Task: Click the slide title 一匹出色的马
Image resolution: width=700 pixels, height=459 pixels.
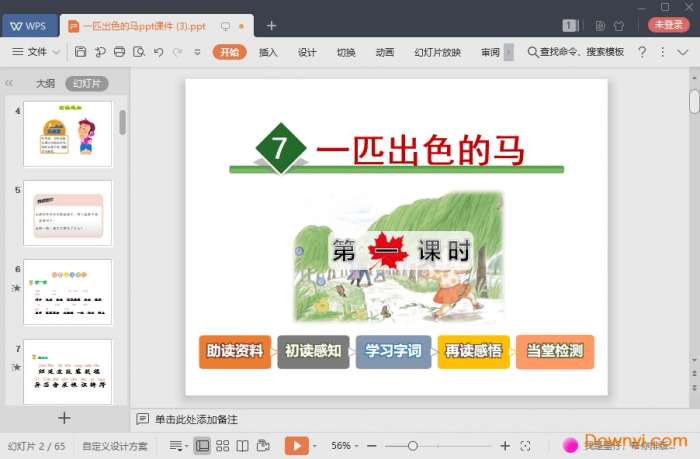Action: tap(420, 150)
